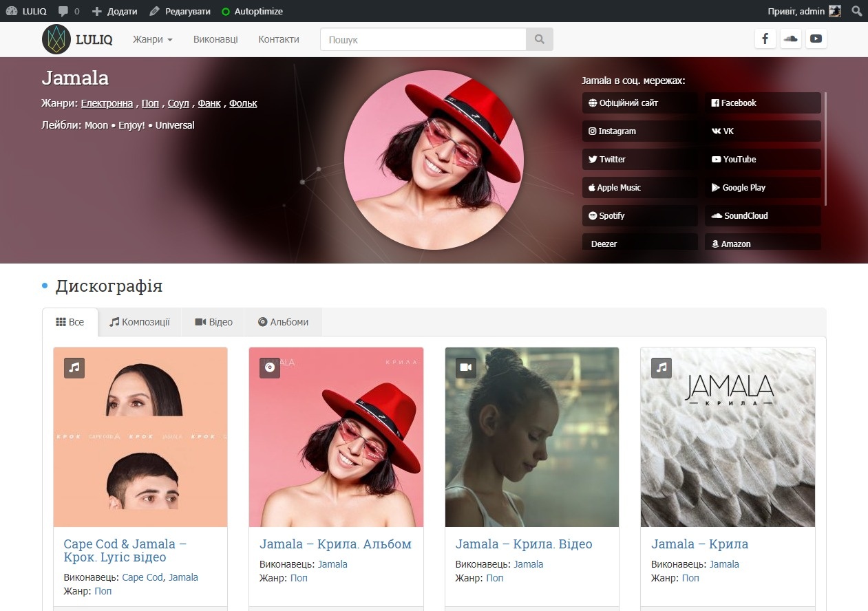The width and height of the screenshot is (868, 611).
Task: Open the Привіт, admin account menu
Action: (x=804, y=11)
